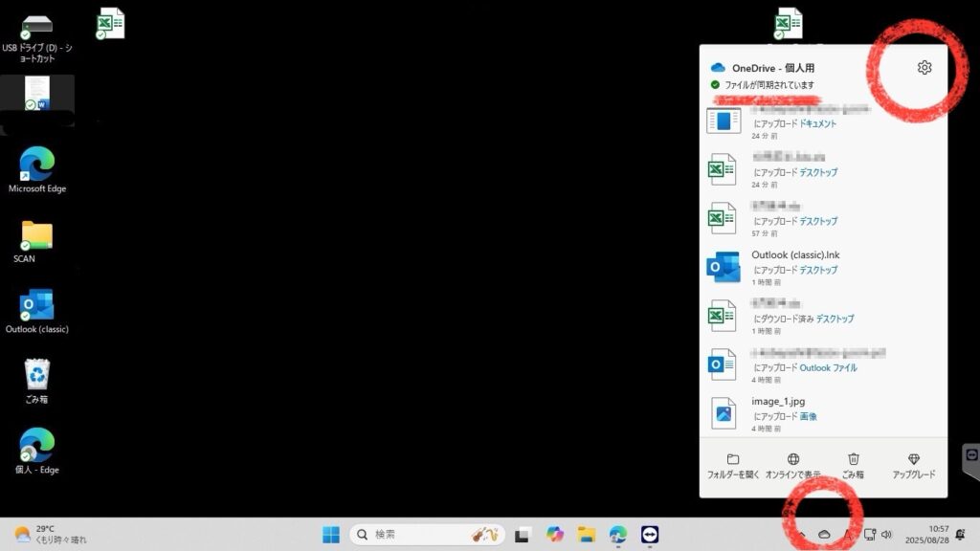This screenshot has width=980, height=551.
Task: Open the OneDrive recycle bin (ごみ箱) button
Action: [854, 466]
